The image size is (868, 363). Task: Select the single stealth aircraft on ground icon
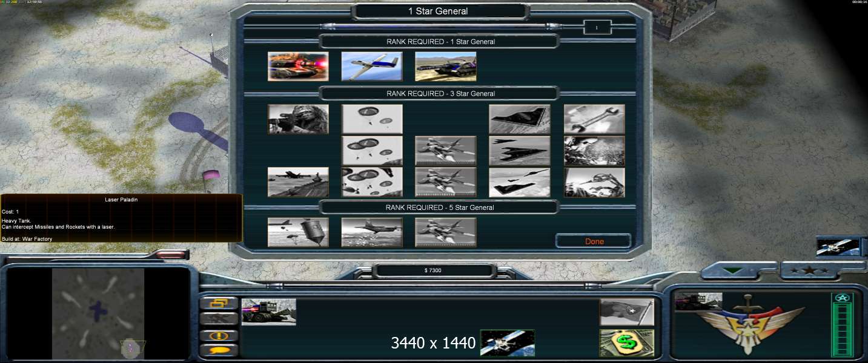click(x=520, y=119)
